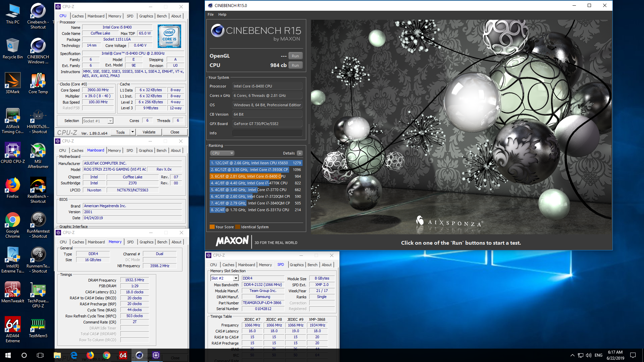Select About tab in SPD CPU-Z window
644x362 pixels.
click(327, 265)
